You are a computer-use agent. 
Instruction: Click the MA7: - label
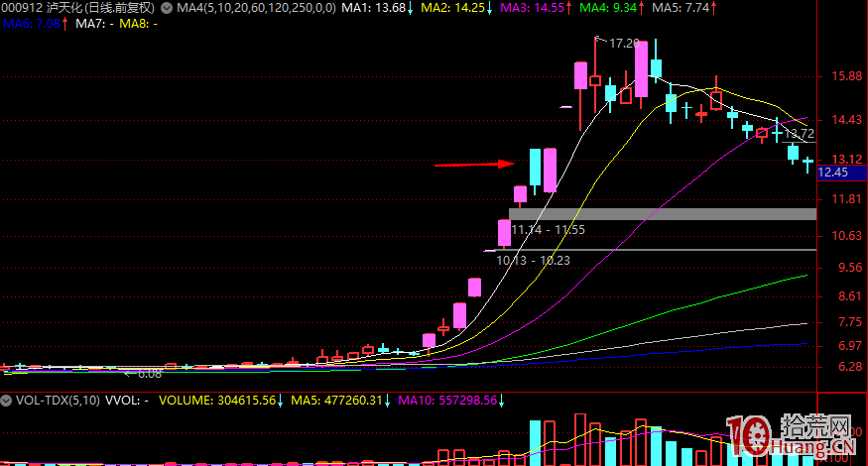click(x=94, y=24)
